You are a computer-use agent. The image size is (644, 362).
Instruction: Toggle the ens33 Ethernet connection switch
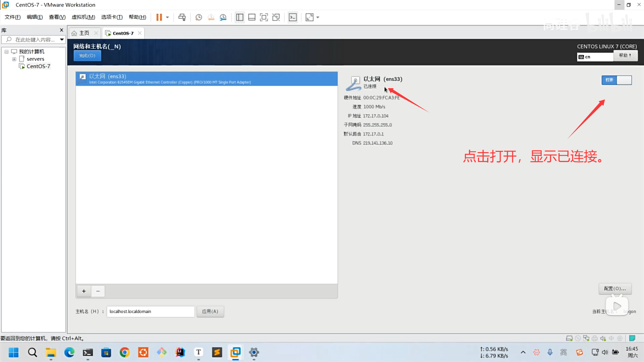click(x=616, y=80)
